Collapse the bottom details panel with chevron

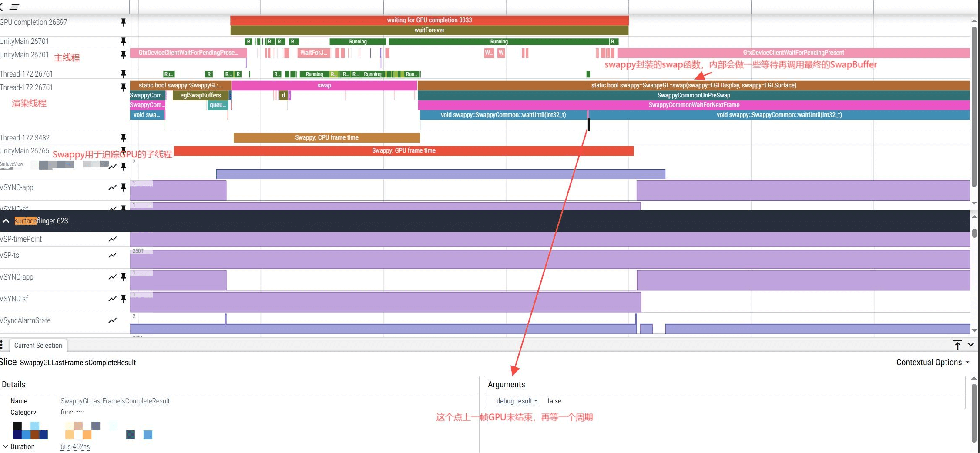(971, 345)
